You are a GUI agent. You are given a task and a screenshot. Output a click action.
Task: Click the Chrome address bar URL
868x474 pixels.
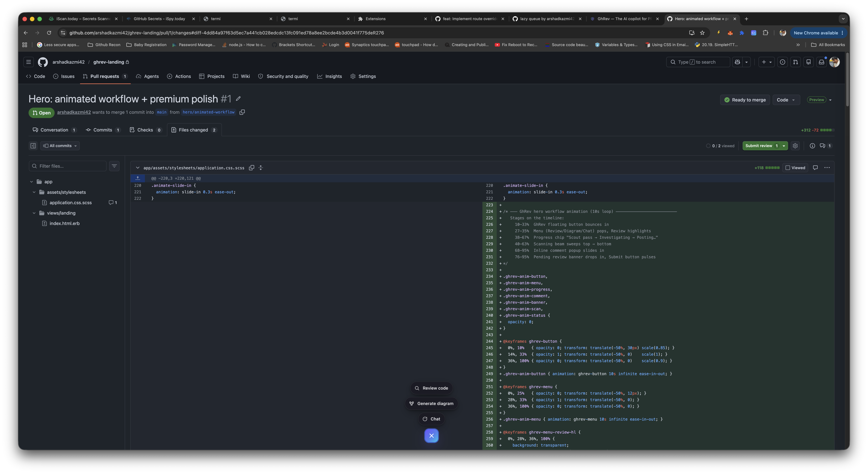point(226,33)
